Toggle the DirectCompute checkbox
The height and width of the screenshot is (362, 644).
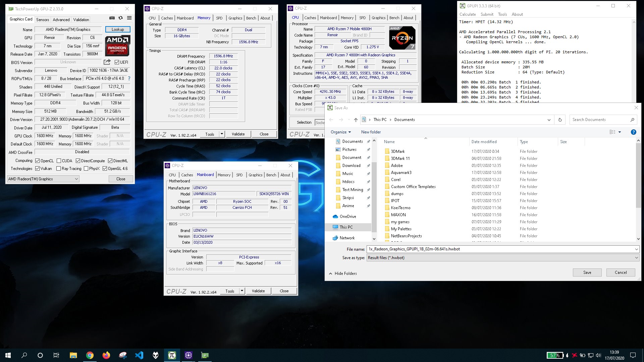tap(78, 161)
